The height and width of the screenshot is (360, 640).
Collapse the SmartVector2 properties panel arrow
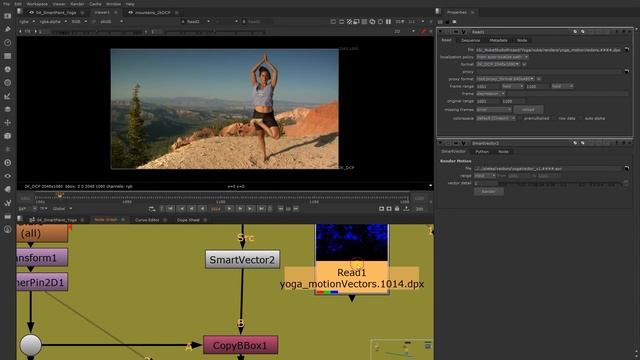[x=441, y=143]
